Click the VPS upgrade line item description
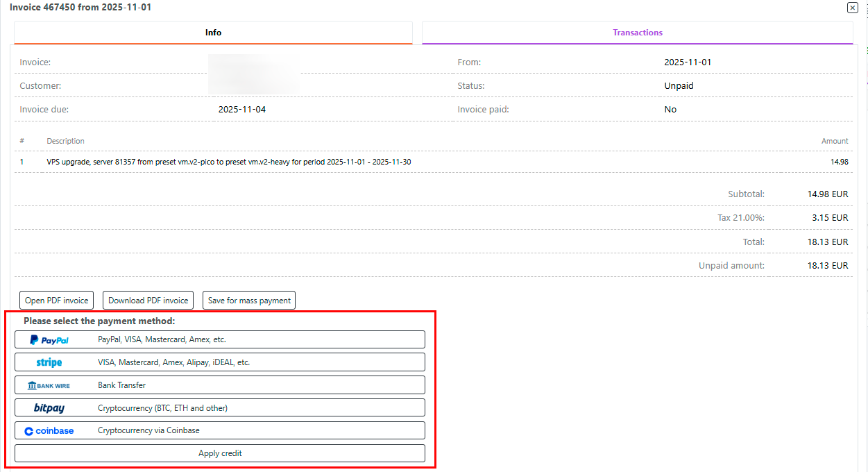This screenshot has height=472, width=868. (229, 162)
